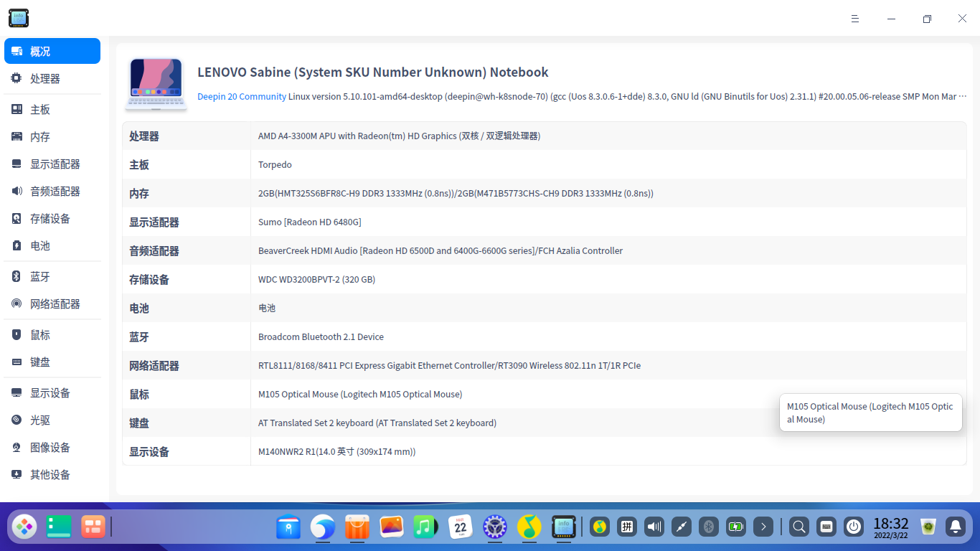Select the 音频适配器 audio adapter speaker icon
This screenshot has height=551, width=980.
coord(17,191)
